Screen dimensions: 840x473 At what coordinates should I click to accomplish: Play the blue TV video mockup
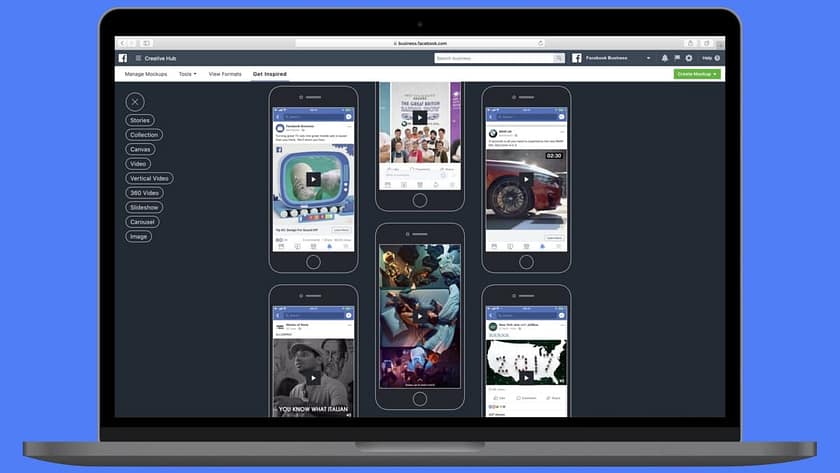click(x=313, y=179)
